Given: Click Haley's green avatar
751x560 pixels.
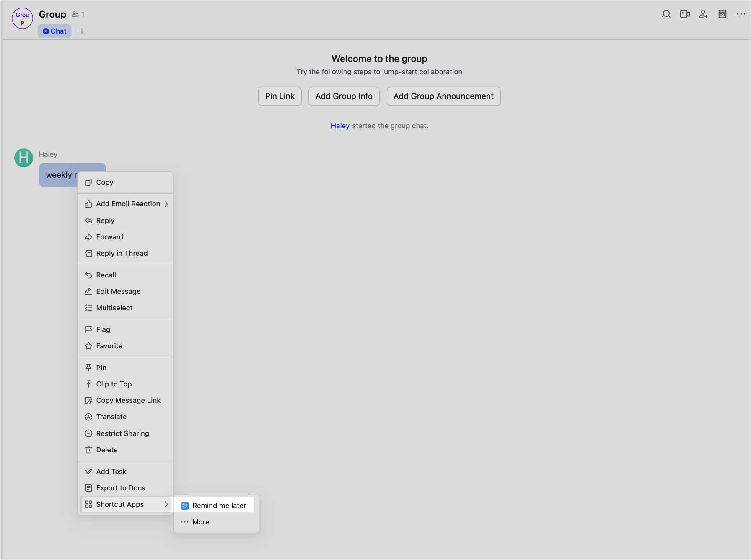Looking at the screenshot, I should click(23, 158).
